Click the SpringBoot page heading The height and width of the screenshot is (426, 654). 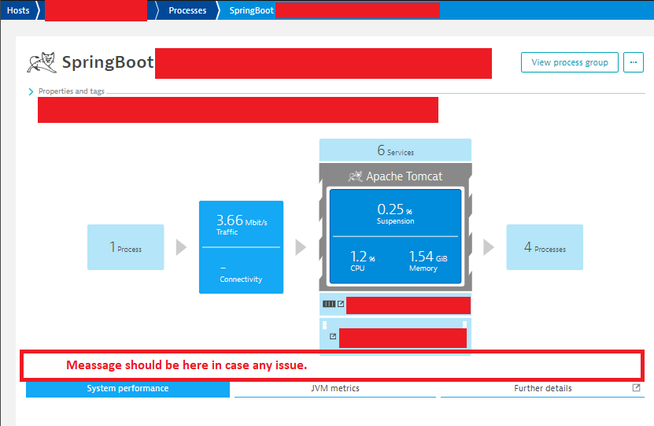pos(108,62)
